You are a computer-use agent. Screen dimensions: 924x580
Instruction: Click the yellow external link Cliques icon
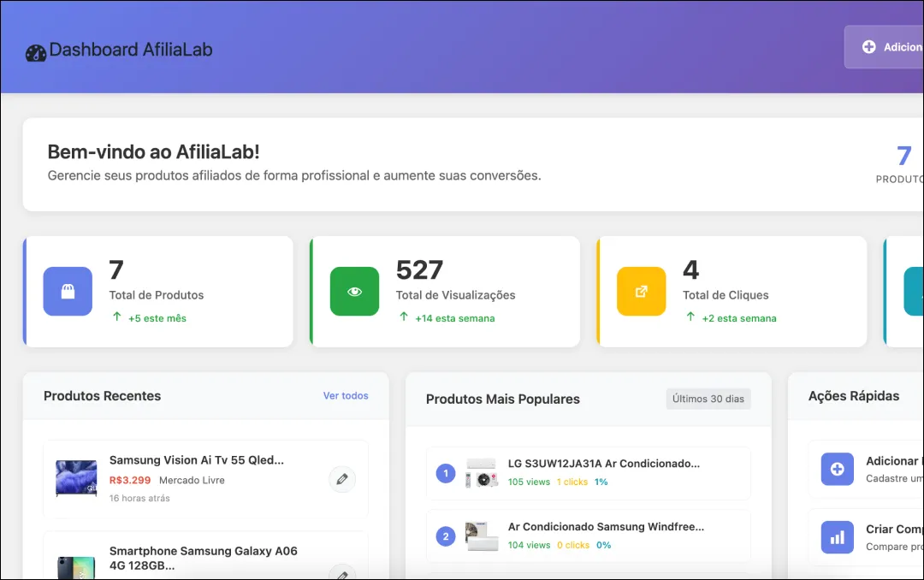(x=641, y=292)
